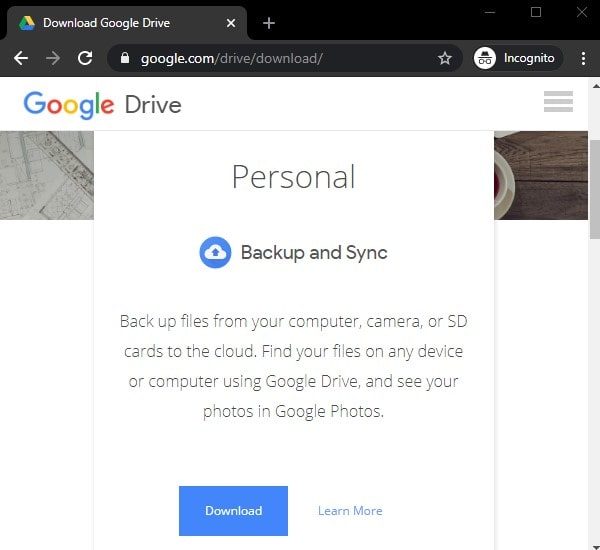Image resolution: width=600 pixels, height=550 pixels.
Task: Click the blue Download button
Action: click(233, 511)
